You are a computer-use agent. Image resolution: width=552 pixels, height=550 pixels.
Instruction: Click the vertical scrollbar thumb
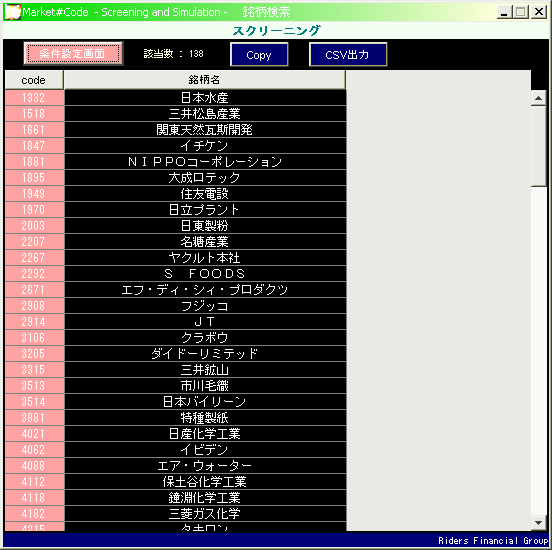pyautogui.click(x=538, y=145)
